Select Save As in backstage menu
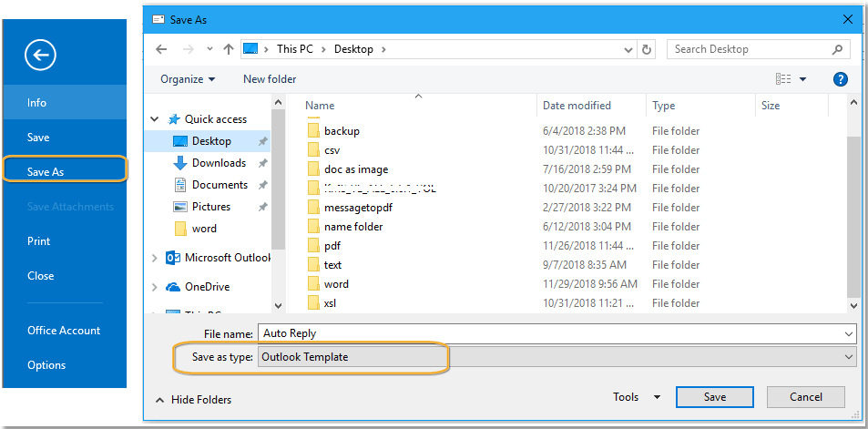Viewport: 868px width, 429px height. tap(46, 171)
